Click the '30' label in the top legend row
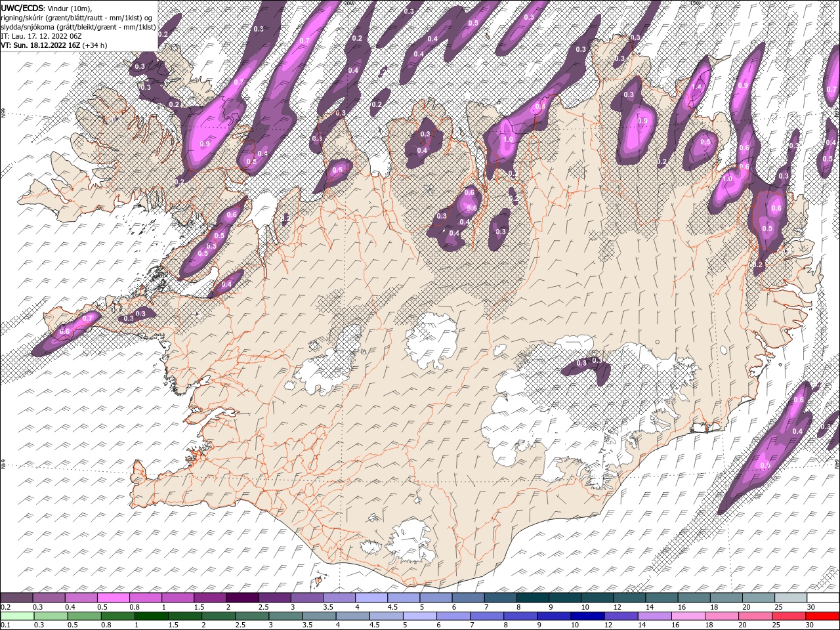The image size is (840, 630). coord(811,607)
